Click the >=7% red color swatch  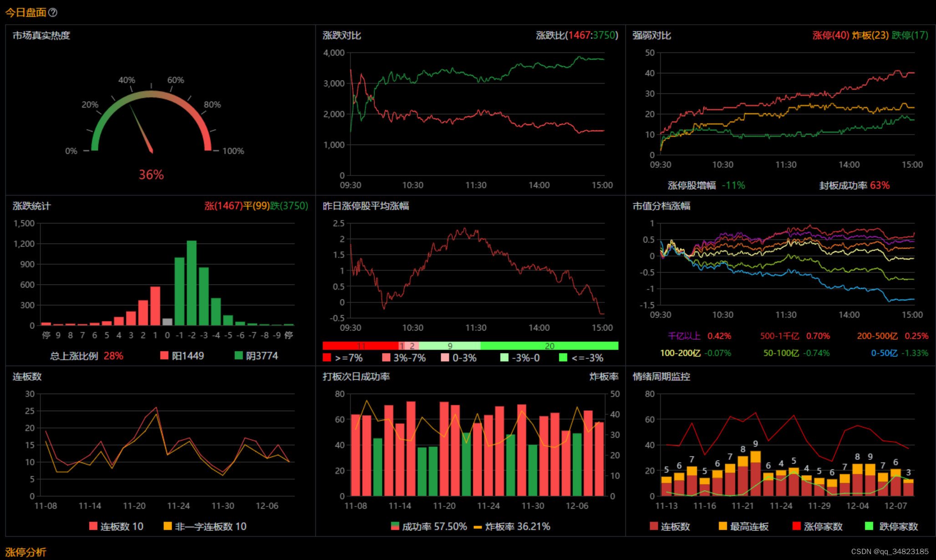click(x=326, y=358)
